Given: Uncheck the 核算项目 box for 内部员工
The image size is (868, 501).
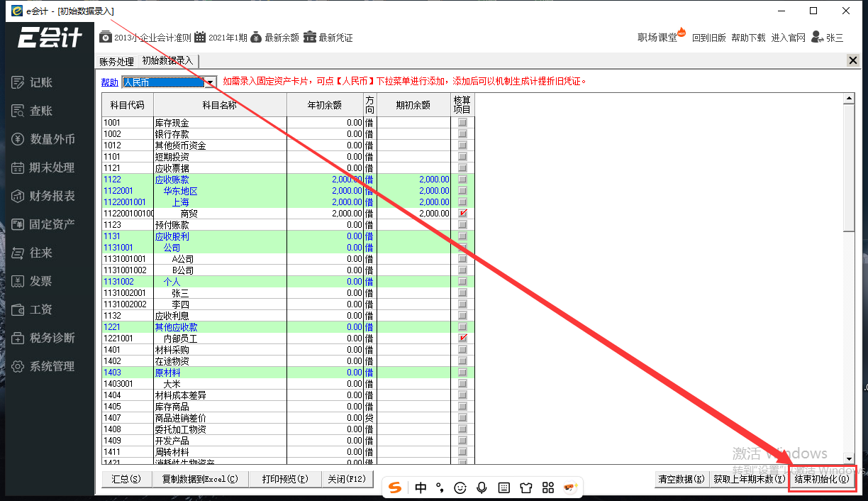Looking at the screenshot, I should (462, 338).
